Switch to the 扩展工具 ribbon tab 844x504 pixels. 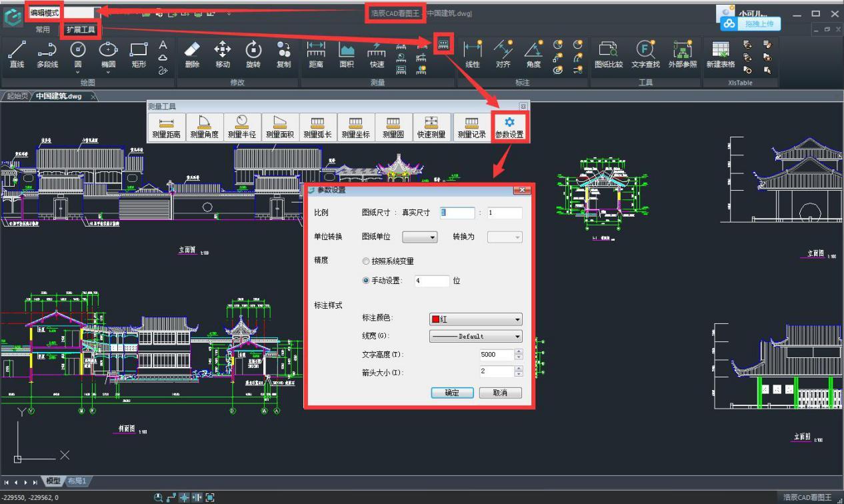[80, 29]
